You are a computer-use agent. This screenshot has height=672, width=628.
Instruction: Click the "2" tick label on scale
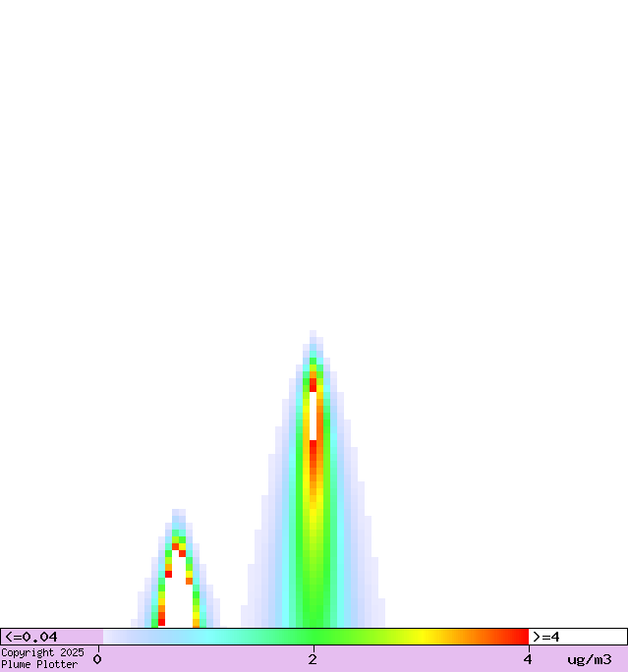pyautogui.click(x=313, y=659)
